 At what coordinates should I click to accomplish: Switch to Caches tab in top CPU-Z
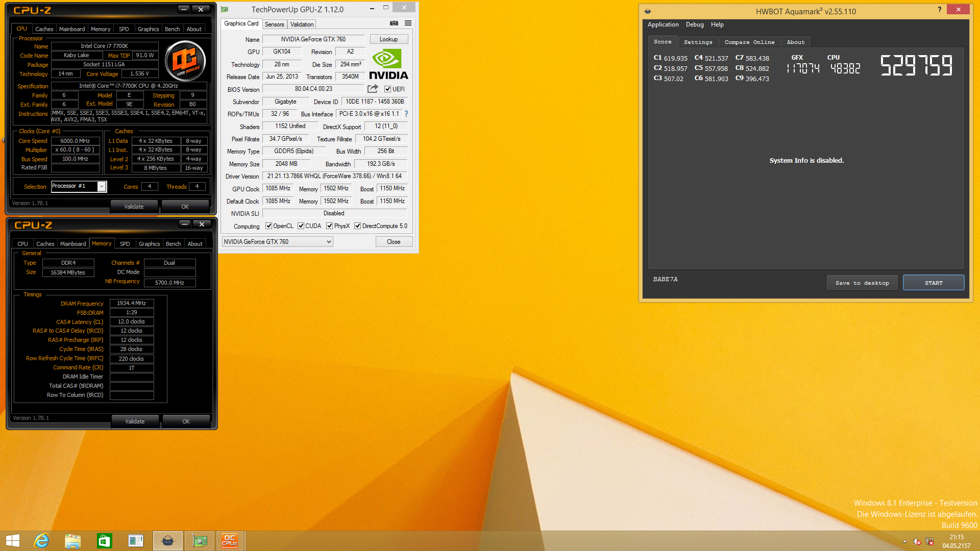(44, 29)
